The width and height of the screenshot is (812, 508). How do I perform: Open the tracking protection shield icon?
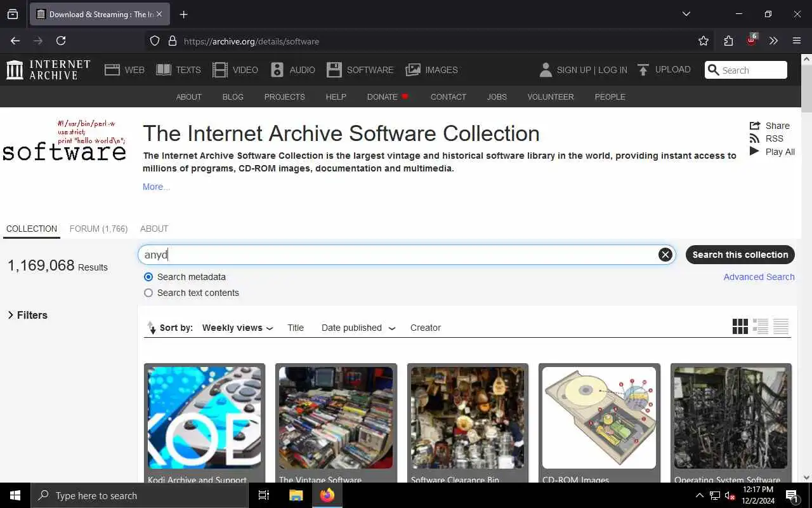[155, 41]
